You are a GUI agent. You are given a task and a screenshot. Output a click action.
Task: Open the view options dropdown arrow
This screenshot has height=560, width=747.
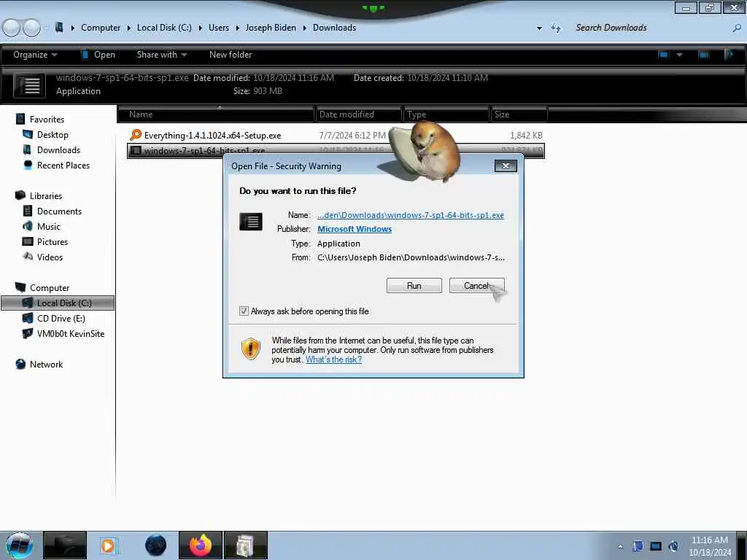[x=680, y=55]
